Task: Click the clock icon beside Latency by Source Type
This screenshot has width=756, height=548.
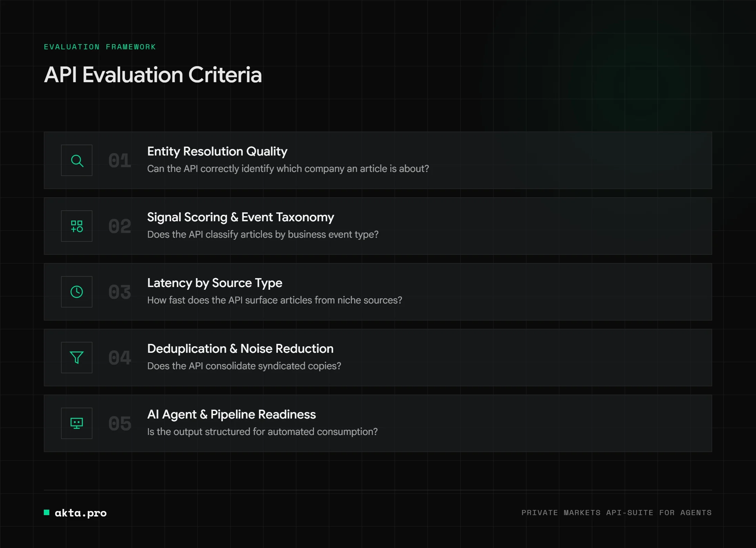Action: pos(77,292)
